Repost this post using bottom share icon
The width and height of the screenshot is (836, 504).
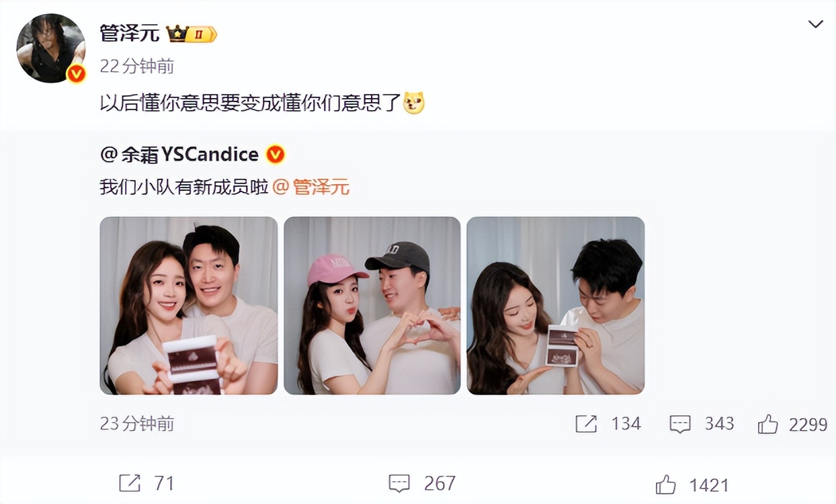[130, 483]
